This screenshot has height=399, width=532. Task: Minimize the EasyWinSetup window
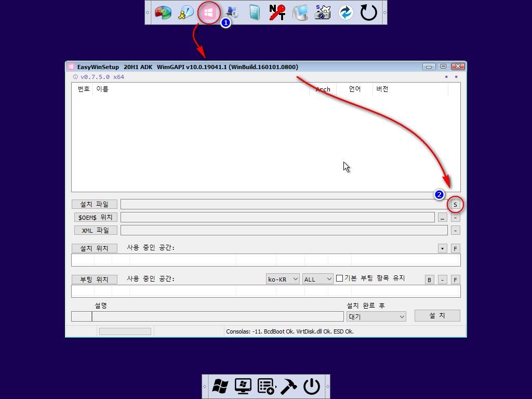(429, 66)
